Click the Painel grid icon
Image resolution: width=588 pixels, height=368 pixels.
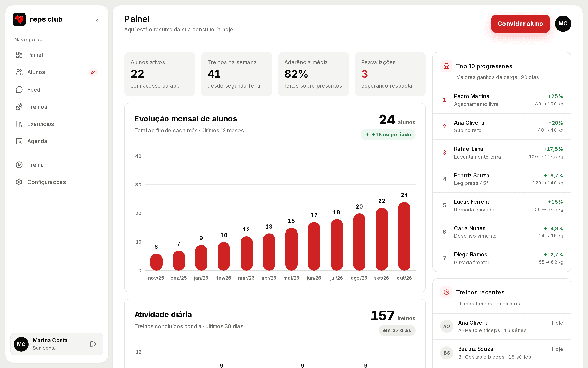click(19, 55)
